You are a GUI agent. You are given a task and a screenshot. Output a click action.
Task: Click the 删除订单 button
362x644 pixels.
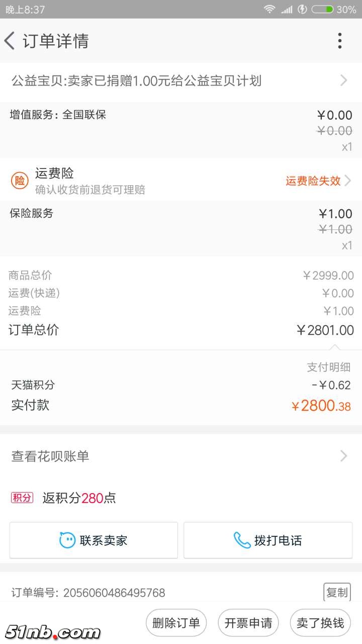[176, 623]
